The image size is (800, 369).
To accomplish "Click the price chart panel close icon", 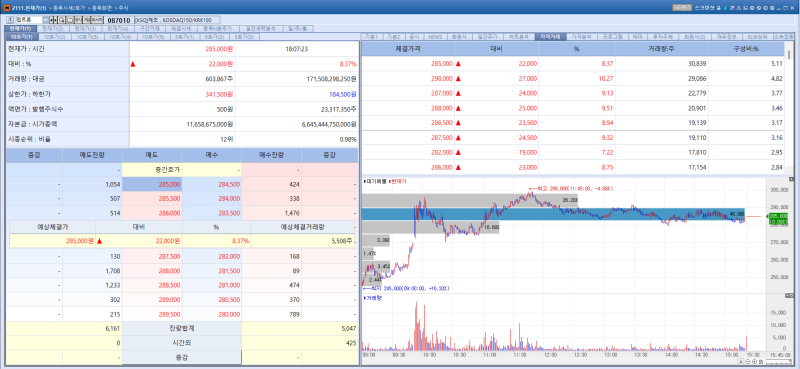I will [x=791, y=179].
